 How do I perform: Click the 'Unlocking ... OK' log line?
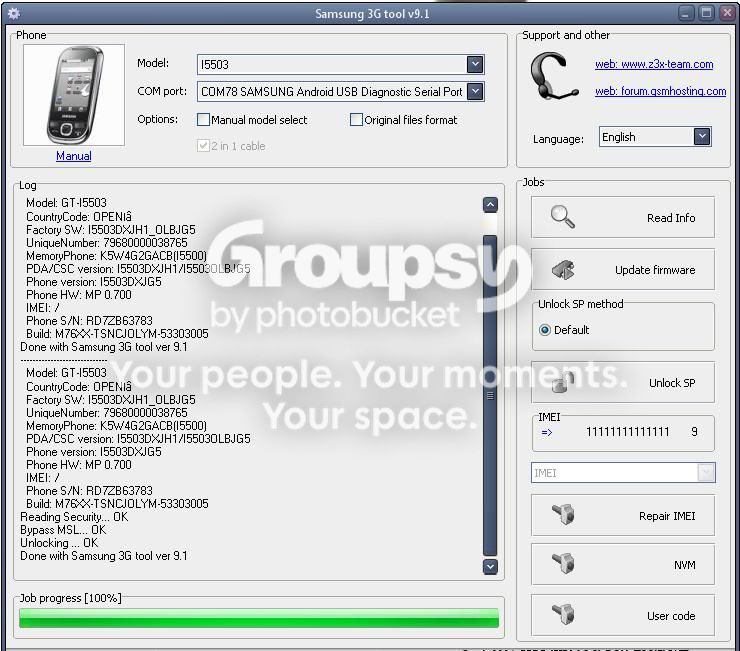pyautogui.click(x=59, y=543)
